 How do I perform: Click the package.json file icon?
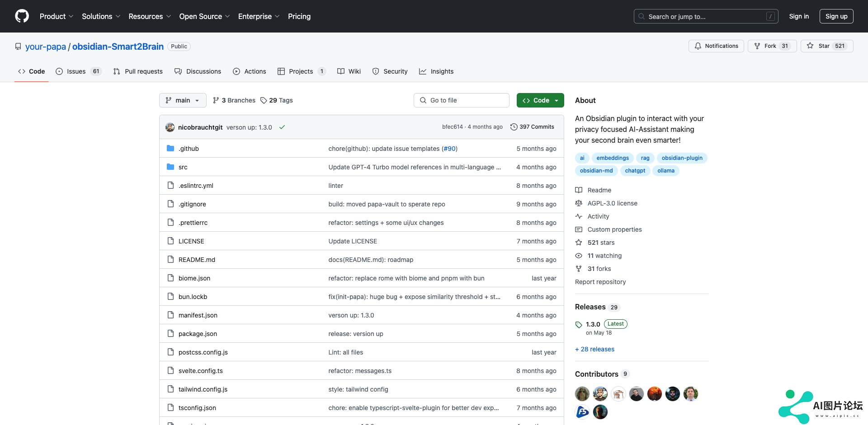coord(170,333)
